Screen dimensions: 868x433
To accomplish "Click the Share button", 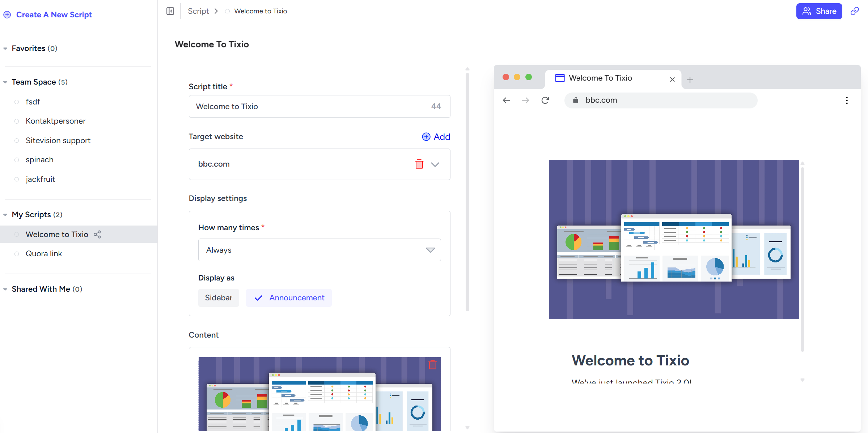I will coord(819,11).
